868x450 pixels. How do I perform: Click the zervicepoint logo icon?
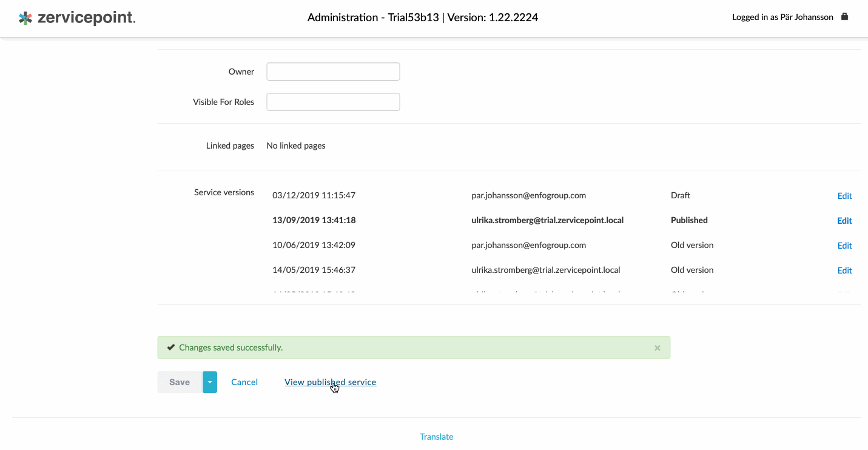[25, 18]
